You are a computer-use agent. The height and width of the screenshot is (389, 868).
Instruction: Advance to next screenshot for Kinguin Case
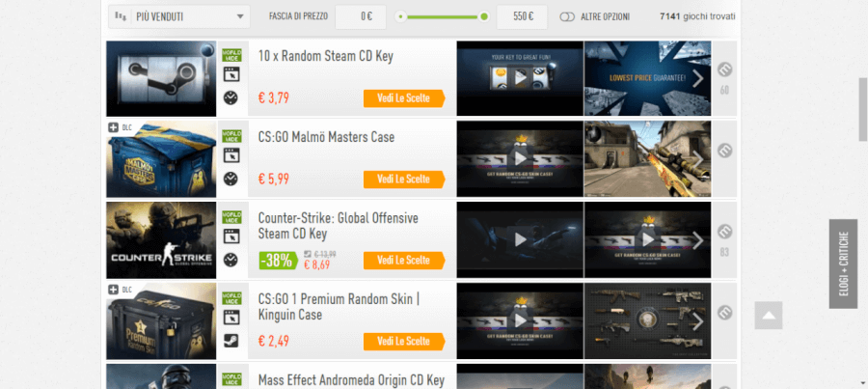tap(698, 320)
